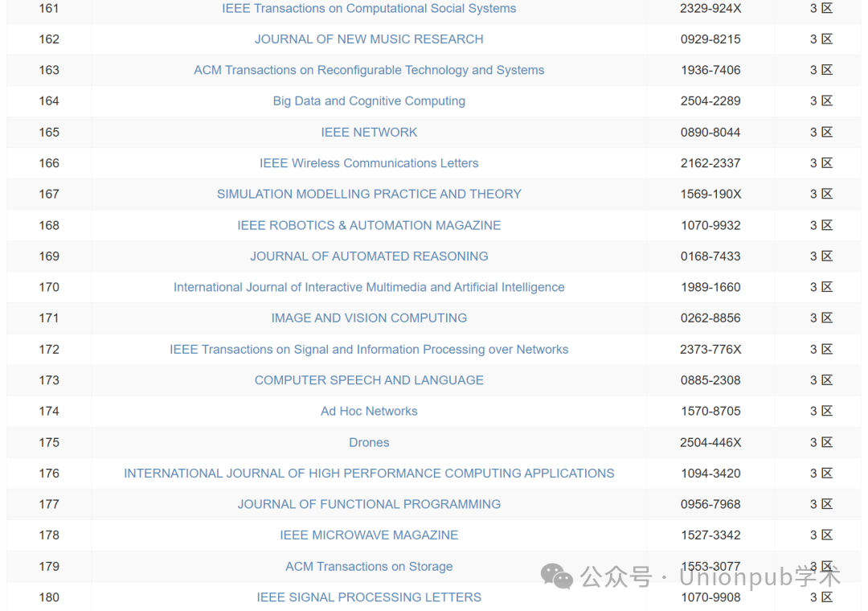The width and height of the screenshot is (868, 611).
Task: Click row number 170
Action: pyautogui.click(x=49, y=288)
